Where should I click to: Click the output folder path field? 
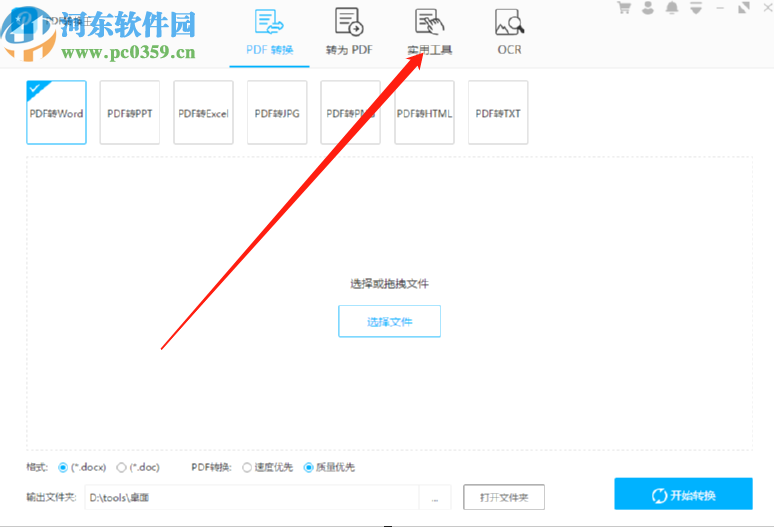(x=252, y=497)
